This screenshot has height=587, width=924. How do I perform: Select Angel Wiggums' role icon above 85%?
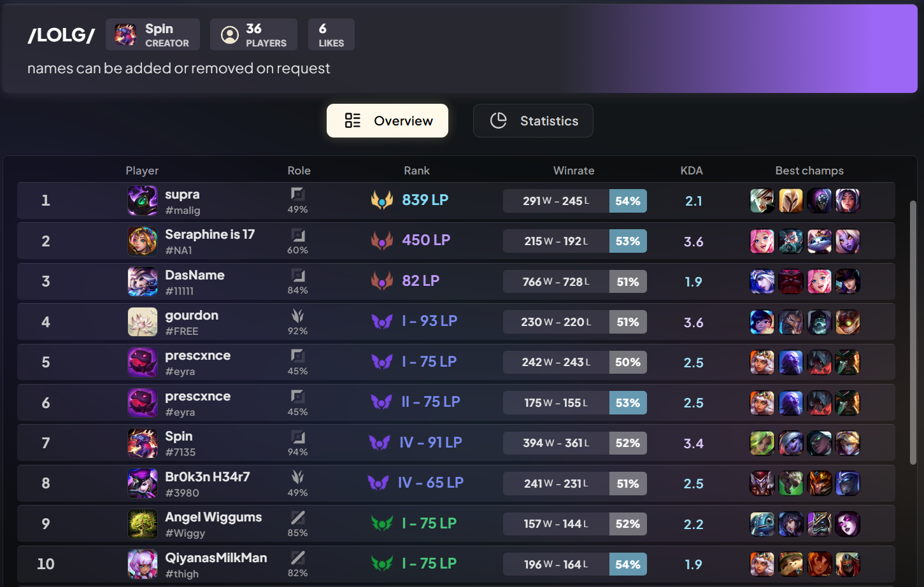coord(297,518)
